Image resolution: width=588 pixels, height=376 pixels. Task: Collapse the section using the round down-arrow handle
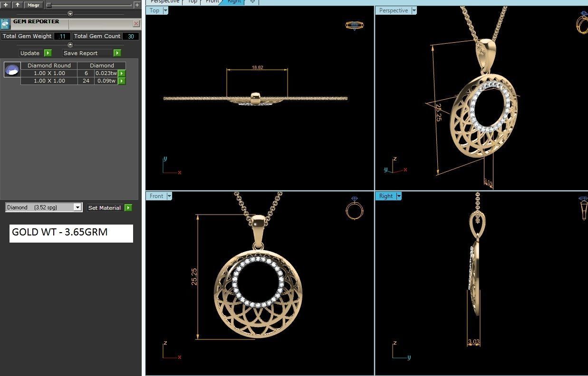click(x=70, y=14)
